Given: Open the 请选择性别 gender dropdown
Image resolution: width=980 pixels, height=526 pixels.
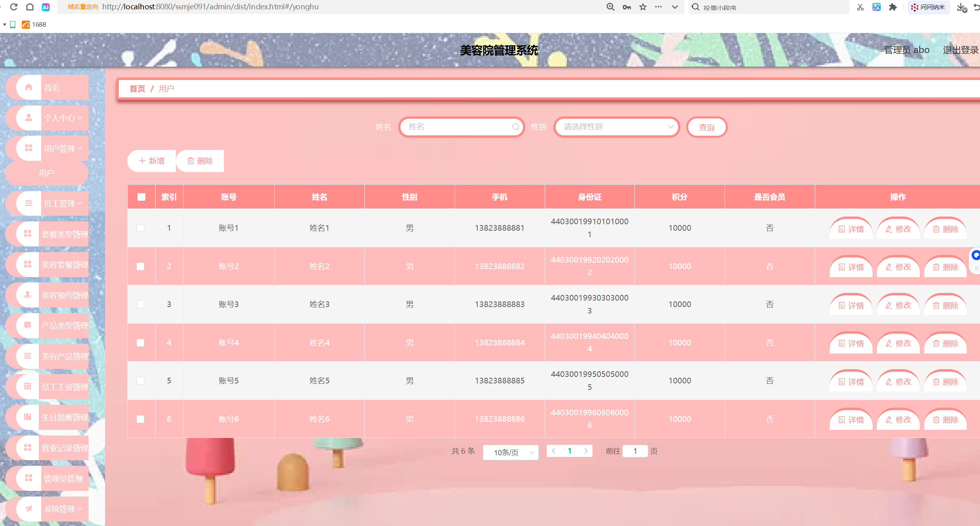Looking at the screenshot, I should (616, 127).
